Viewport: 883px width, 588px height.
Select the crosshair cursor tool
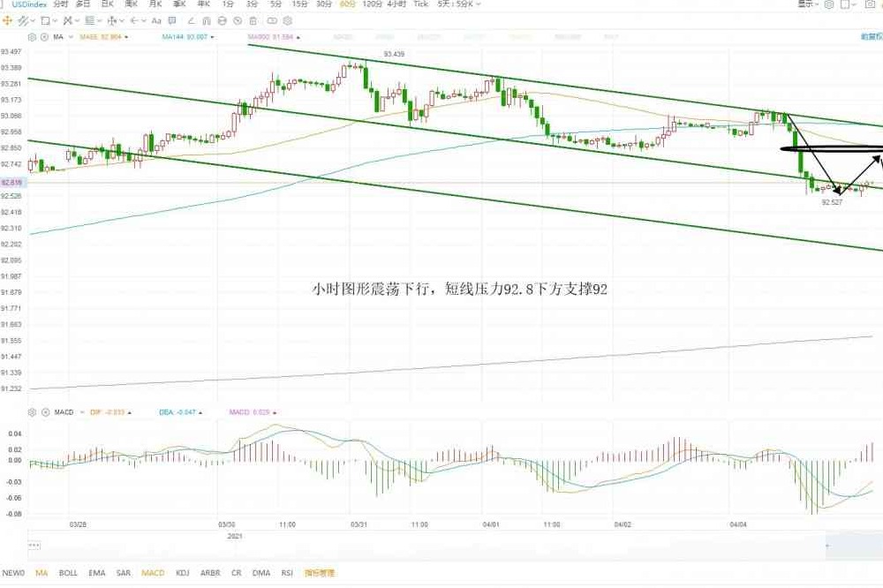pos(7,19)
